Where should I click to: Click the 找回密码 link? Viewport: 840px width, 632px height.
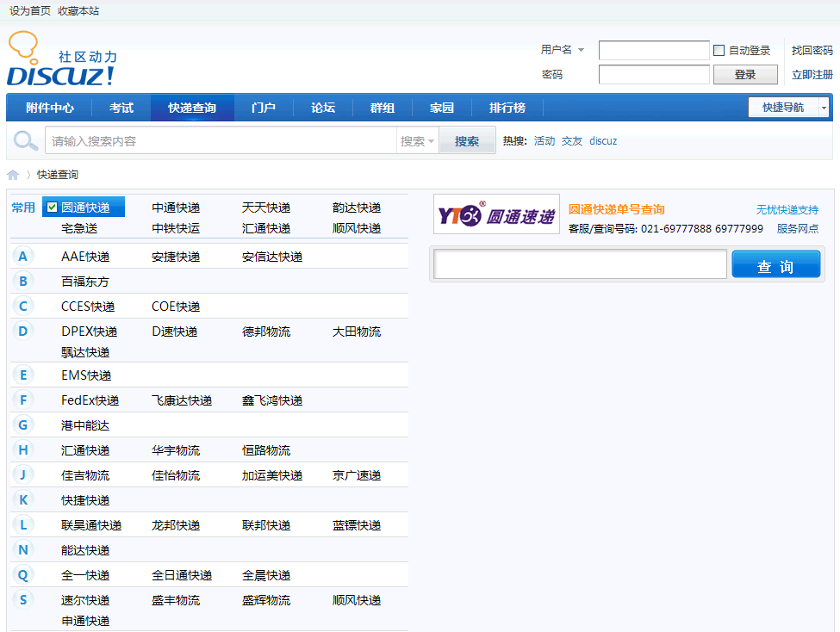pos(812,50)
